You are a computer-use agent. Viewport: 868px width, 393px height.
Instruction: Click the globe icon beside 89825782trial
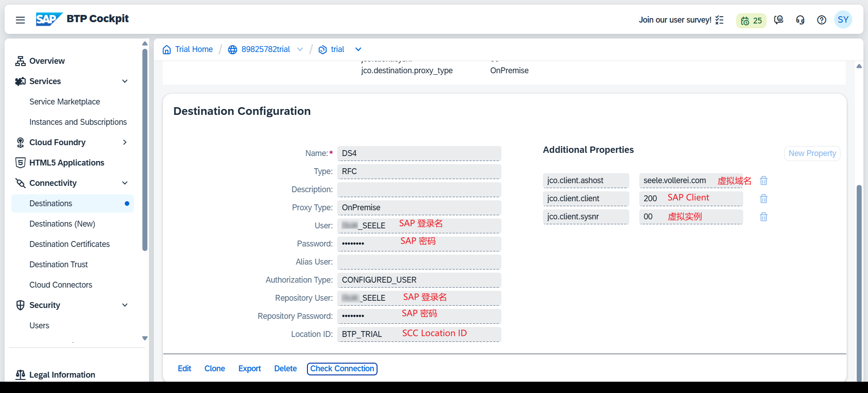(x=232, y=50)
